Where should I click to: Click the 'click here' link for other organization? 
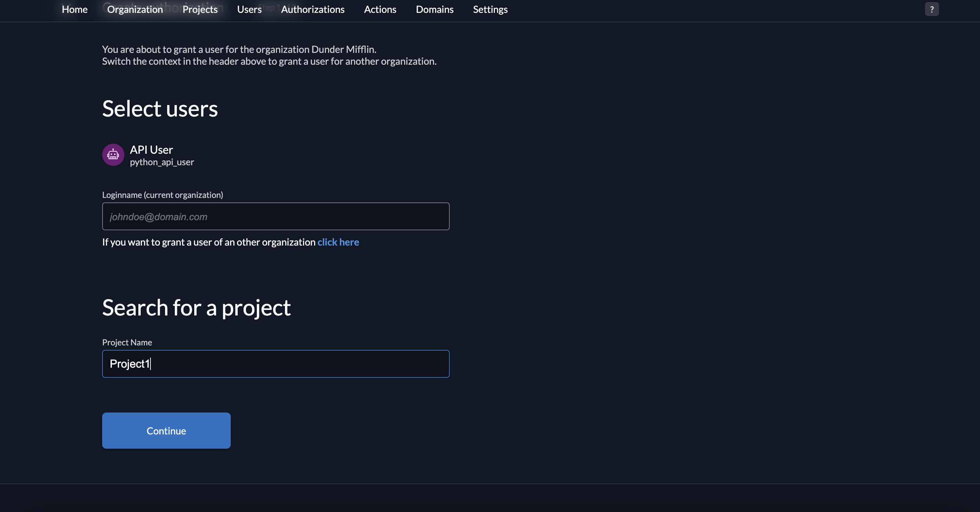click(x=338, y=241)
